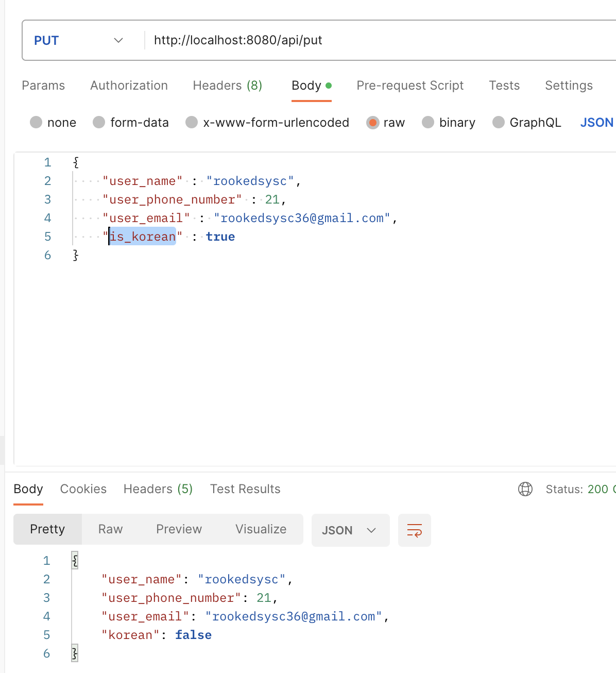The height and width of the screenshot is (673, 616).
Task: Open the PUT HTTP method dropdown
Action: coord(78,40)
